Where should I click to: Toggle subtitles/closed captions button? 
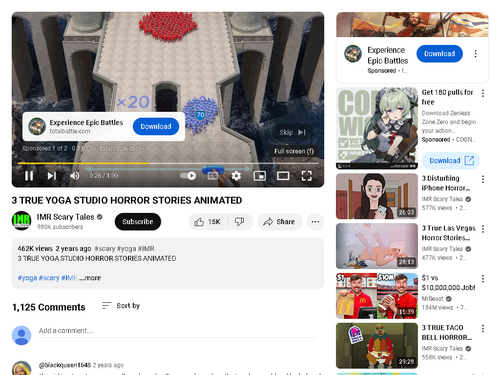coord(213,176)
